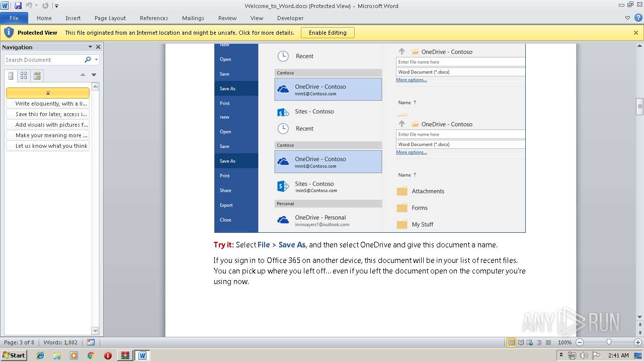Switch to the Insert ribbon tab
This screenshot has height=362, width=644.
click(73, 18)
